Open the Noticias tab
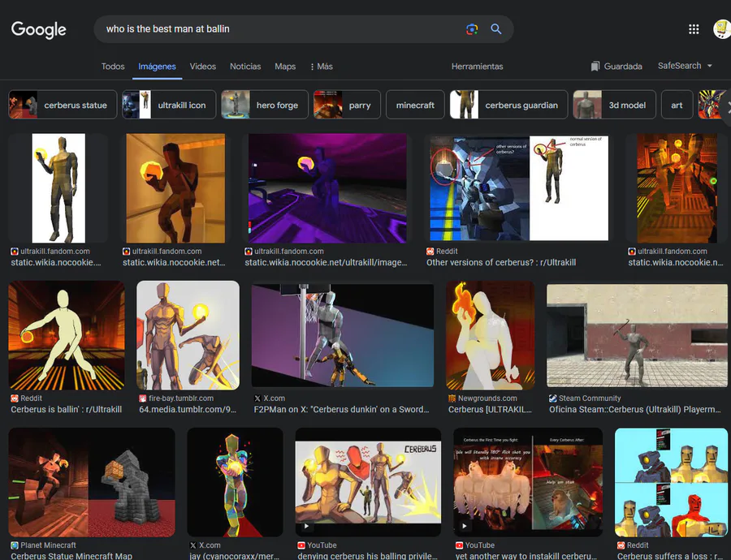 245,67
